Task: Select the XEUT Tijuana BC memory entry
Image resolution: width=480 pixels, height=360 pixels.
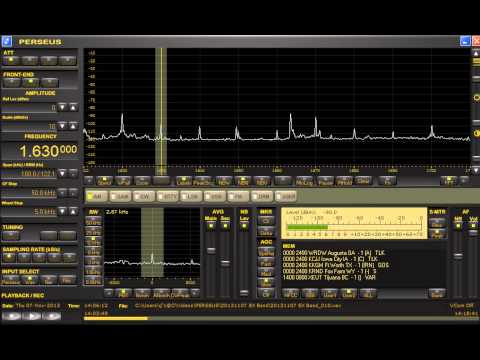Action: point(329,277)
